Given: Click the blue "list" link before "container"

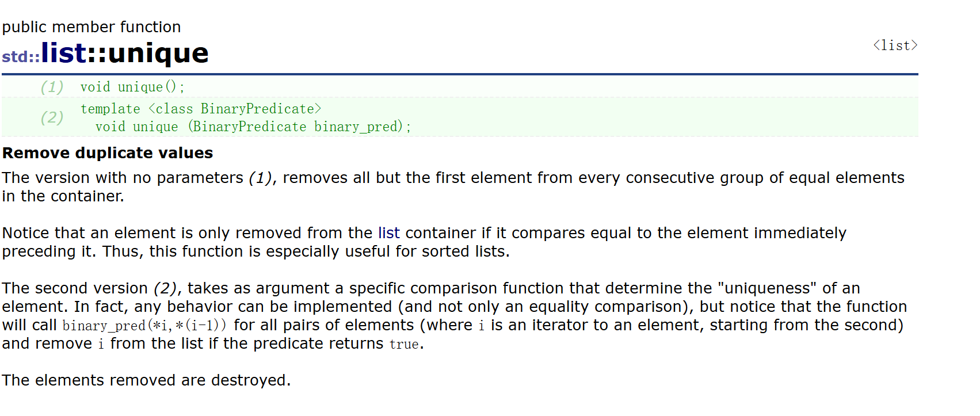Looking at the screenshot, I should click(x=388, y=233).
